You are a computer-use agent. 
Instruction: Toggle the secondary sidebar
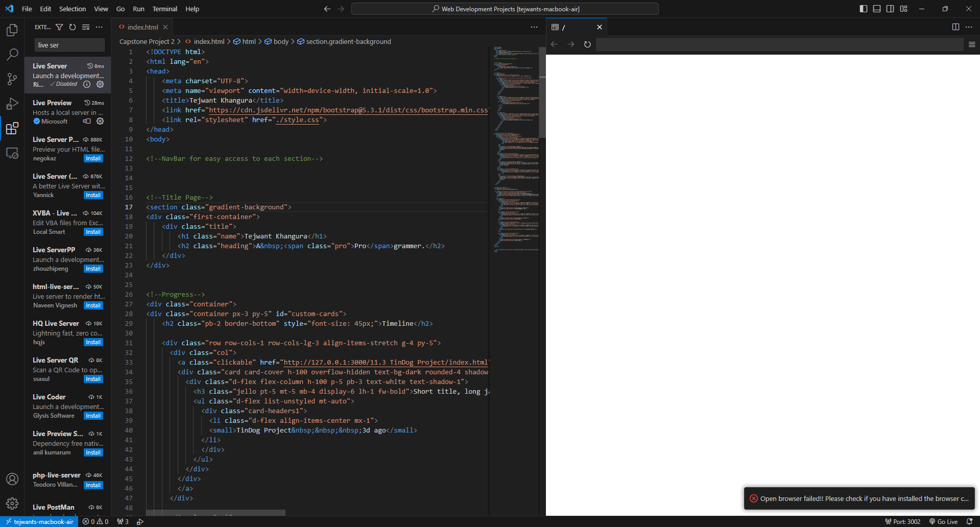[x=890, y=9]
